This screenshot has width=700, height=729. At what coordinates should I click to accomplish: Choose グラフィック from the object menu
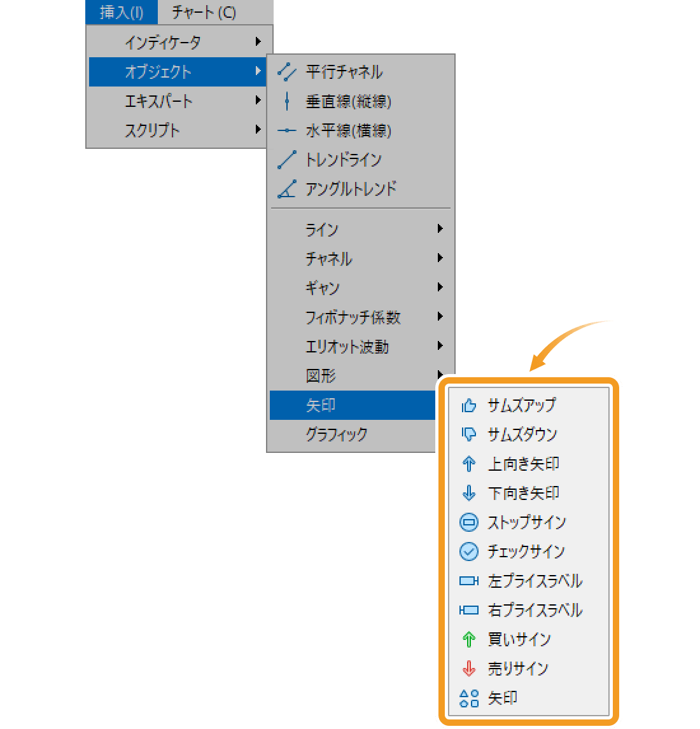(x=353, y=434)
